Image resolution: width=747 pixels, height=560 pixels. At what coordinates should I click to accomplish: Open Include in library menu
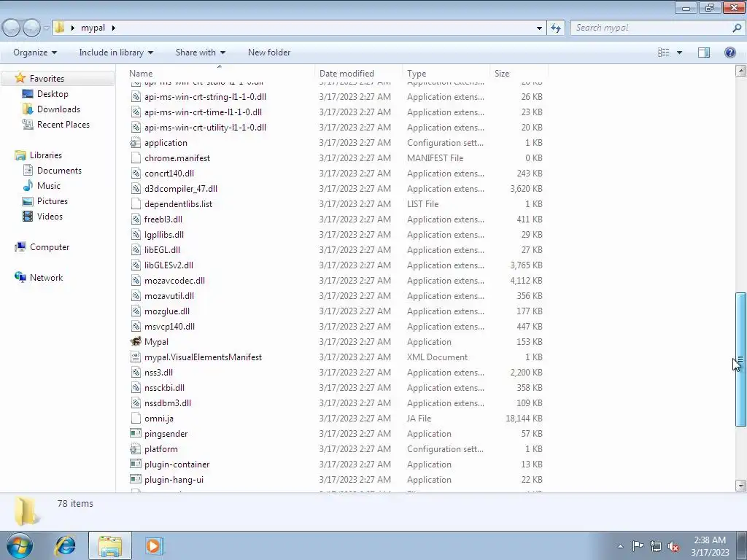(x=116, y=52)
